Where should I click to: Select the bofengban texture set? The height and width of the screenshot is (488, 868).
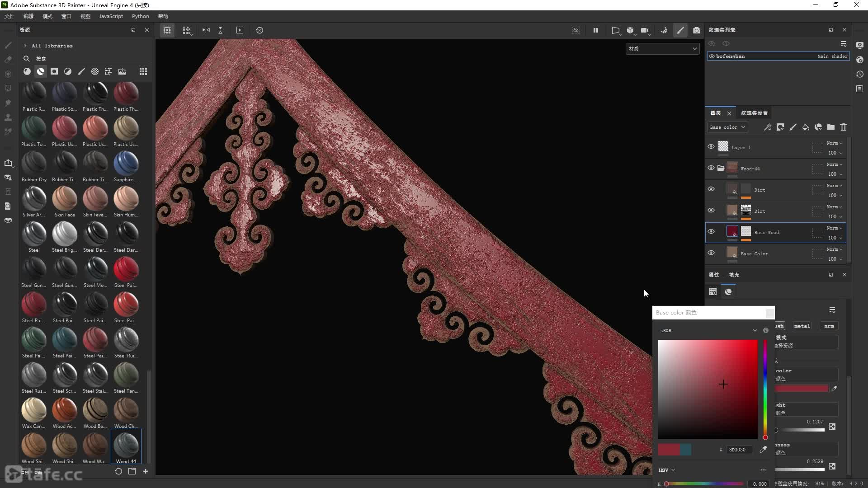coord(778,56)
